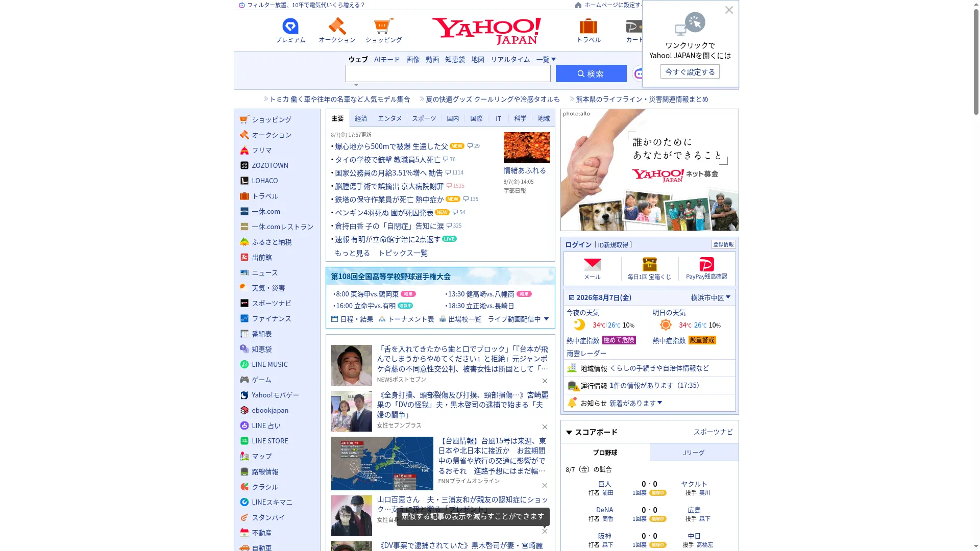
Task: Click the ファイナンス sidebar icon
Action: [x=244, y=318]
